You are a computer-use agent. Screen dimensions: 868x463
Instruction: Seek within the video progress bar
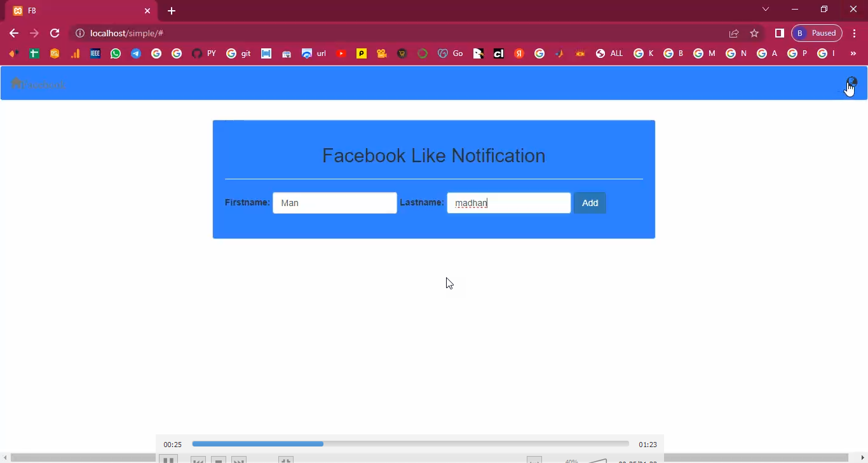click(x=410, y=444)
